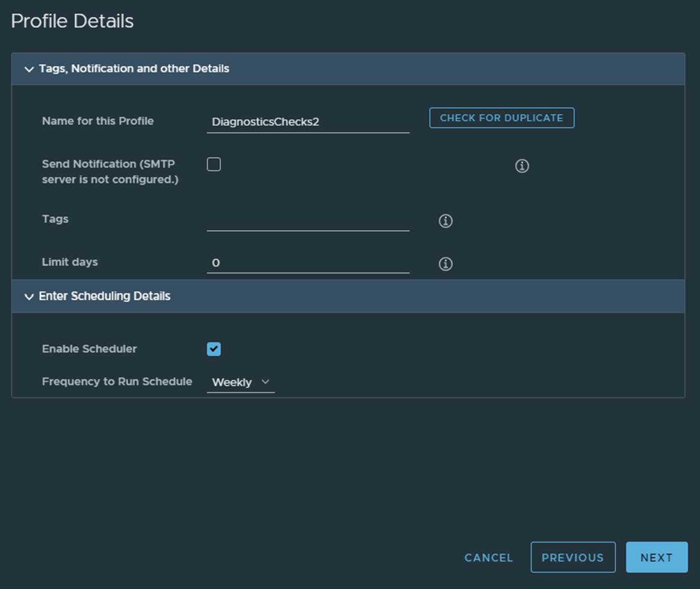Uncheck the Enable Scheduler checkbox
The height and width of the screenshot is (589, 700).
coord(214,349)
